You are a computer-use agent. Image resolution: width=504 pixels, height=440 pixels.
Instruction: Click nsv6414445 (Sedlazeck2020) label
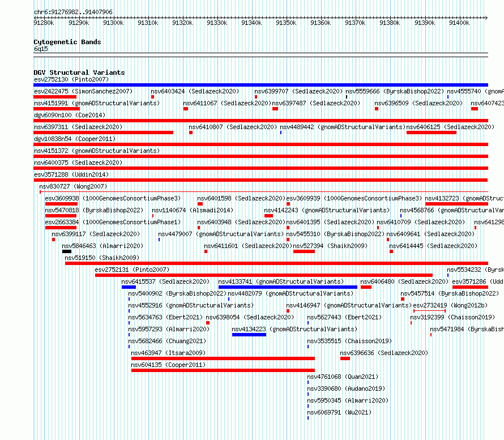(x=433, y=246)
